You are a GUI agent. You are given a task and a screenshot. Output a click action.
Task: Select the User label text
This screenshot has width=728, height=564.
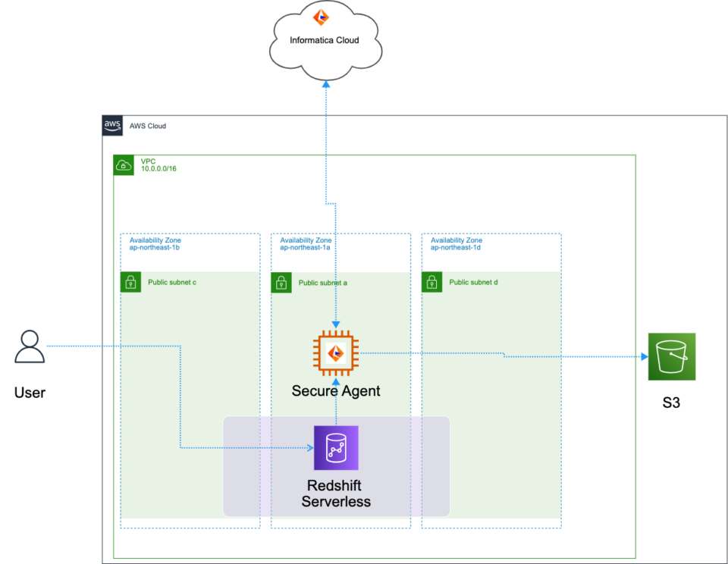pos(29,393)
